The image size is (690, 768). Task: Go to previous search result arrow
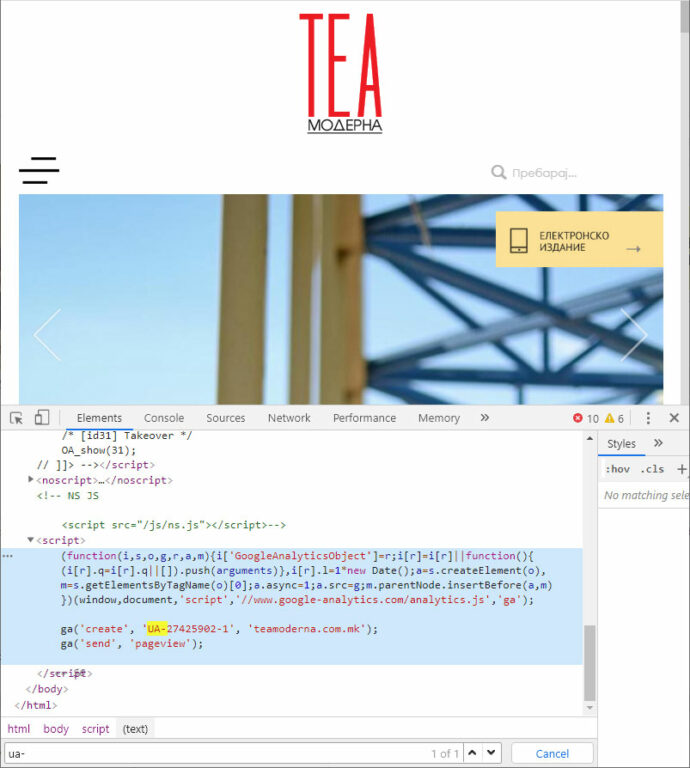click(472, 753)
